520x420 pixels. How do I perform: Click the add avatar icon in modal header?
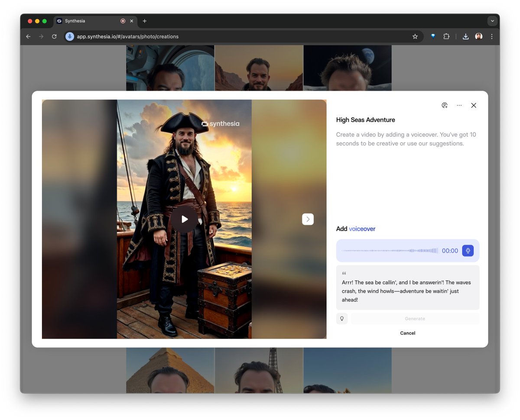pyautogui.click(x=445, y=105)
